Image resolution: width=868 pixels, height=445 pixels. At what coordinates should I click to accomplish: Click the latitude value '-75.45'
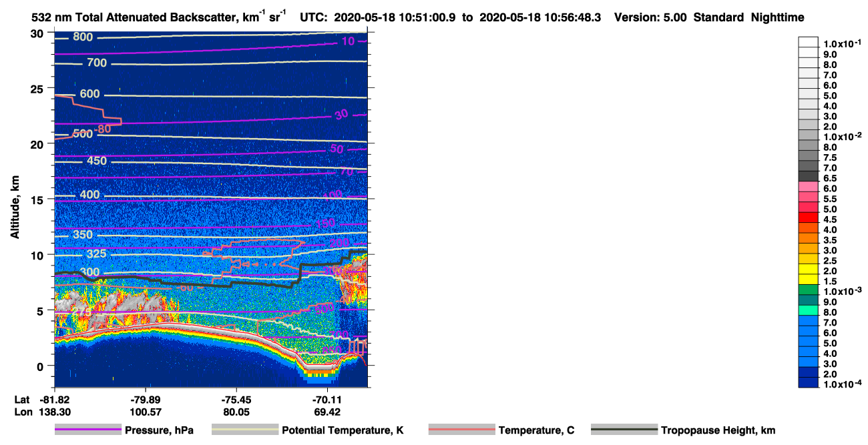point(237,400)
